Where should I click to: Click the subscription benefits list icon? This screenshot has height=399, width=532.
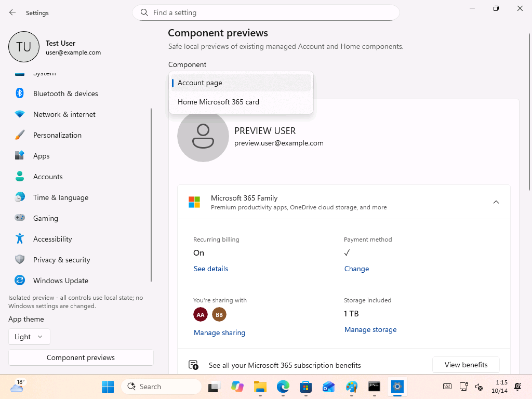click(x=193, y=365)
